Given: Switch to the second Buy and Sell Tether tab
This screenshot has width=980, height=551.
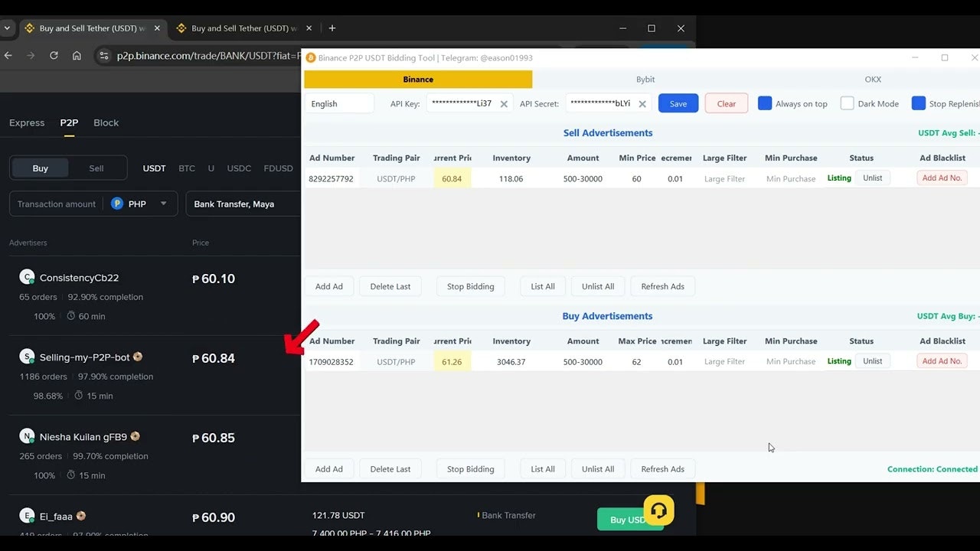Looking at the screenshot, I should pos(245,28).
